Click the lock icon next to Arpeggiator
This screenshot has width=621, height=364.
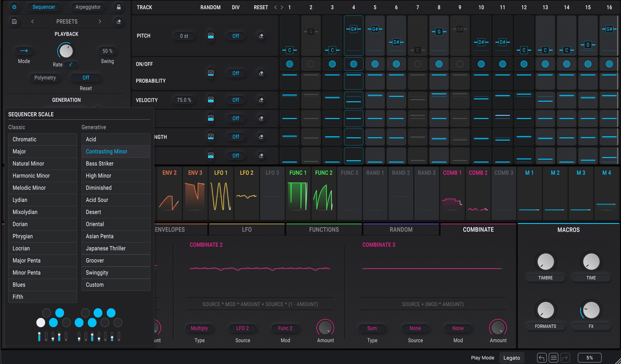119,7
